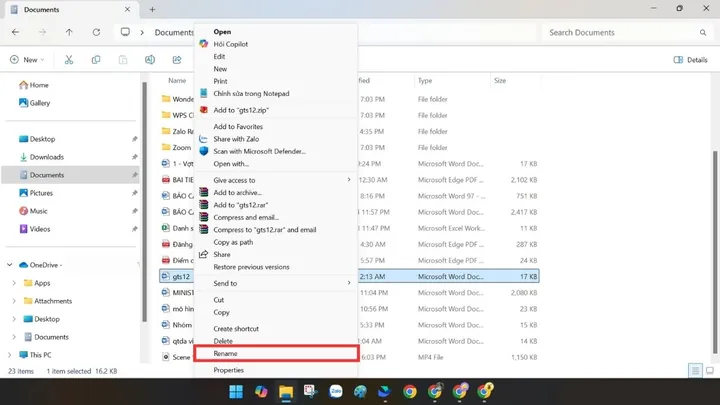Click the Paste clipboard icon in toolbar
The width and height of the screenshot is (720, 405).
[x=123, y=60]
